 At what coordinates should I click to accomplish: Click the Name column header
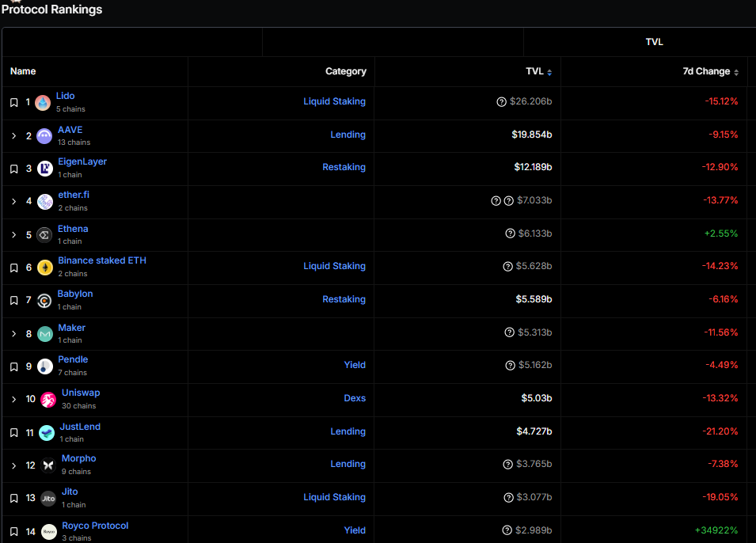click(x=23, y=71)
